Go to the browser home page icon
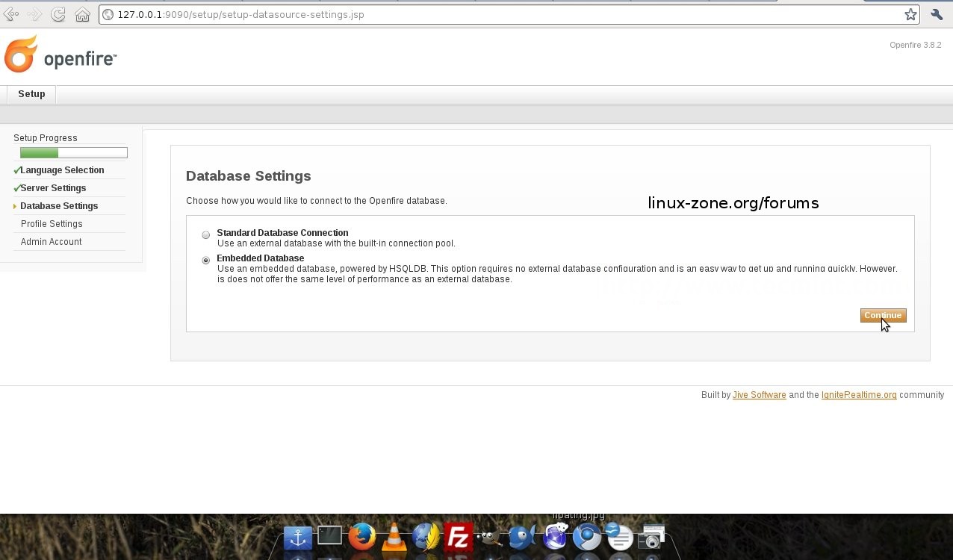The height and width of the screenshot is (560, 953). click(x=82, y=14)
